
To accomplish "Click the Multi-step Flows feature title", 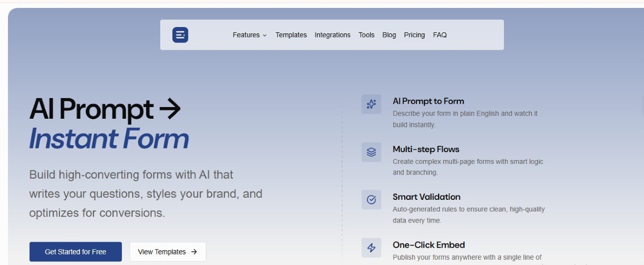I will [x=425, y=149].
